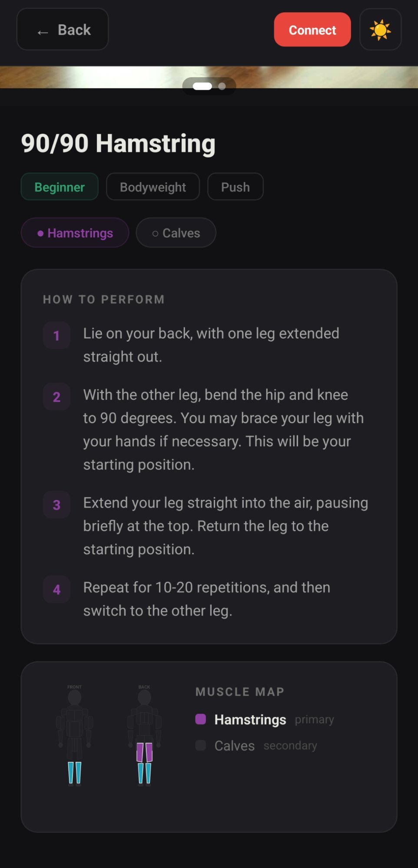The width and height of the screenshot is (418, 868).
Task: Click step 1 number badge
Action: coord(56,335)
